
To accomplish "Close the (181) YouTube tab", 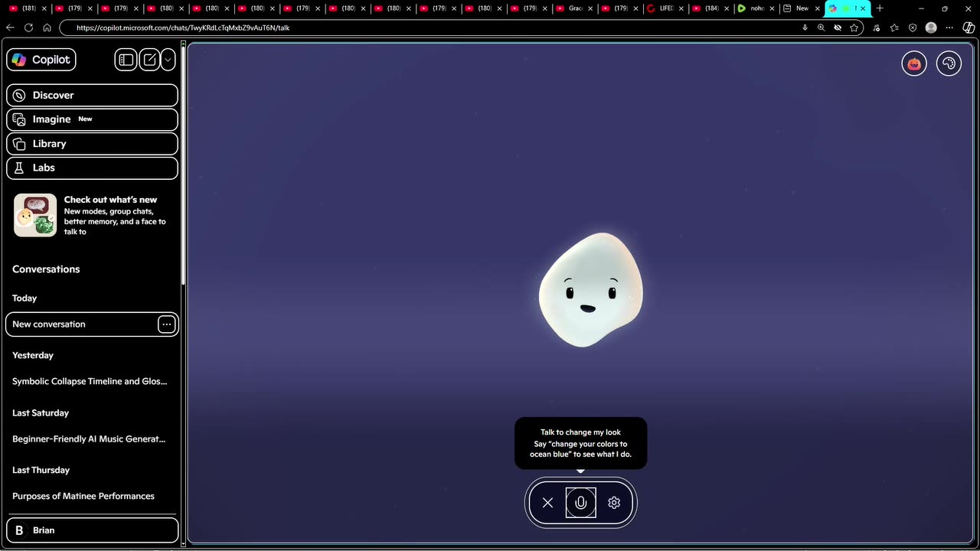I will (x=45, y=8).
